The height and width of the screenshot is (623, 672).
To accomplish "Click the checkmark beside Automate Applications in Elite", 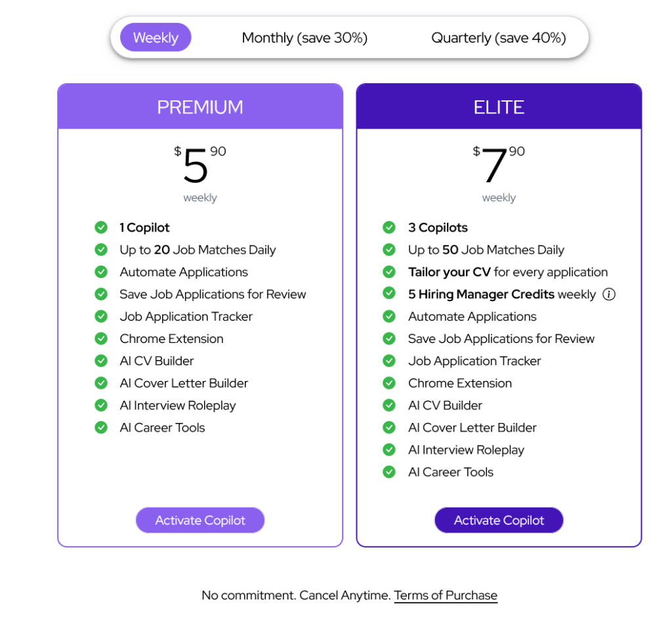I will pyautogui.click(x=390, y=317).
